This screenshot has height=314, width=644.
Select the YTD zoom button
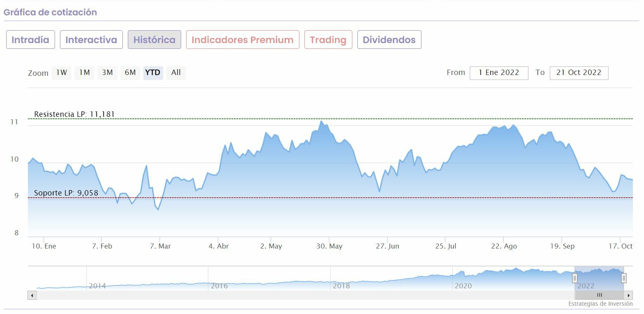153,72
